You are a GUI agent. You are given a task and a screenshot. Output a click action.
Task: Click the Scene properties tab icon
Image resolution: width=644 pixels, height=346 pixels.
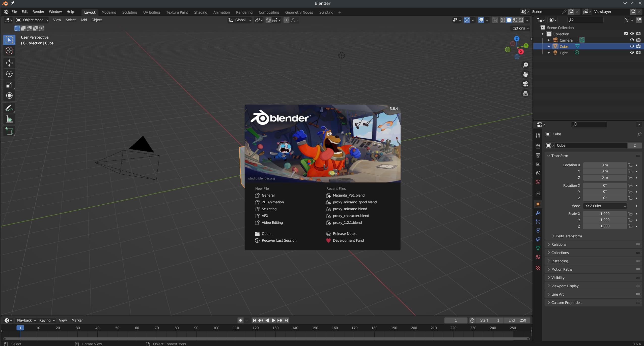538,173
